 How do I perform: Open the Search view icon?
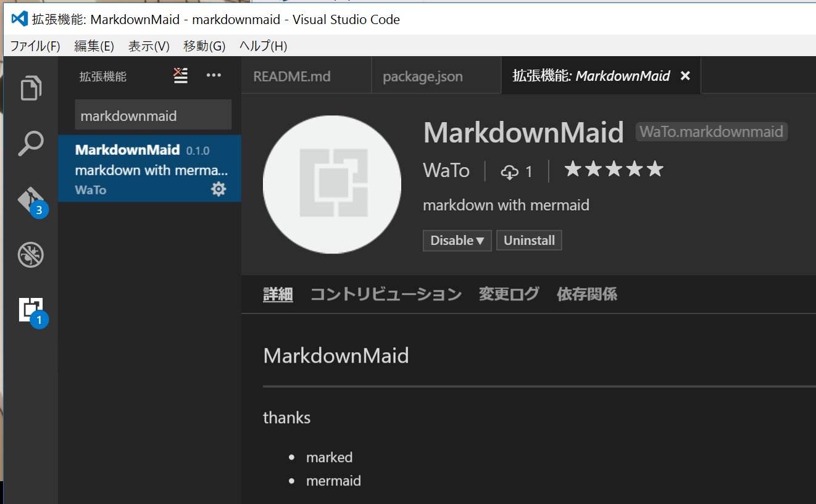30,143
